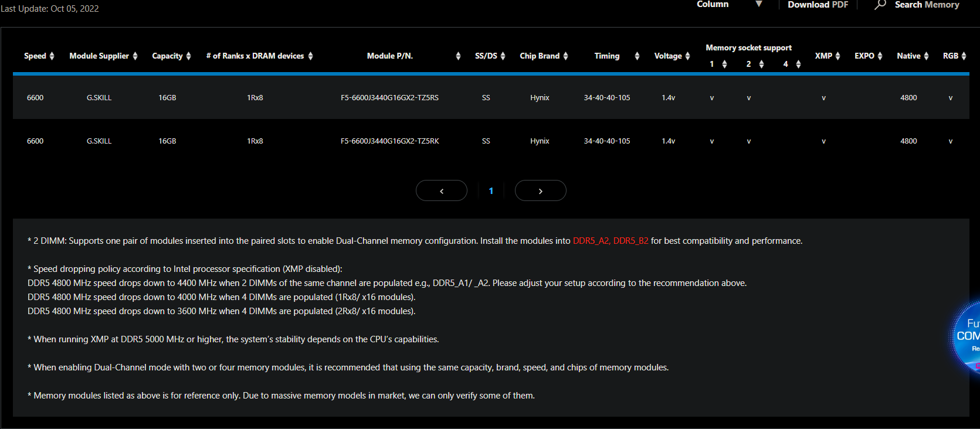Click 1.4v voltage in TZ5RS row
The width and height of the screenshot is (980, 429).
point(669,98)
